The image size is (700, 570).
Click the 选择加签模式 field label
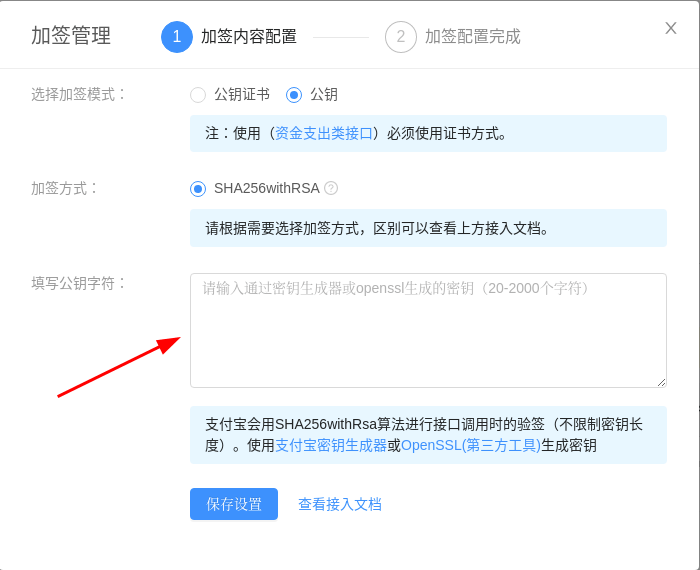[79, 94]
